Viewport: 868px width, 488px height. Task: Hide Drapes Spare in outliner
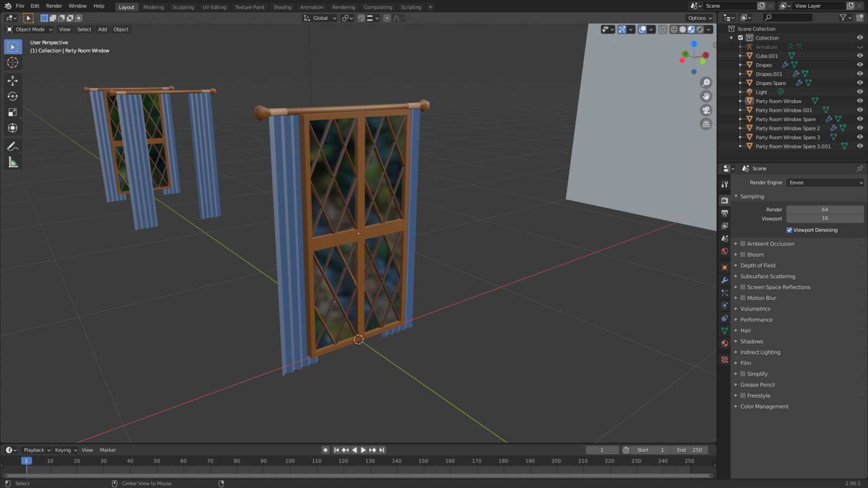pyautogui.click(x=860, y=83)
